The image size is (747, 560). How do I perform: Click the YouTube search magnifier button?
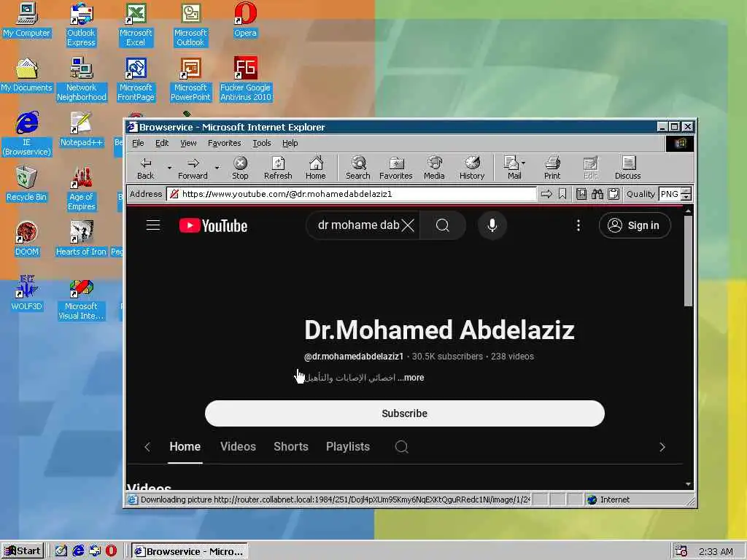coord(443,225)
